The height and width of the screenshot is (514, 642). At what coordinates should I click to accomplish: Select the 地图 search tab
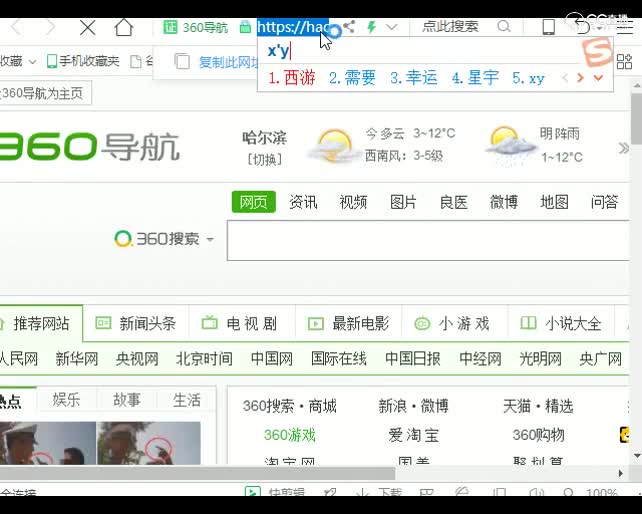pos(554,202)
